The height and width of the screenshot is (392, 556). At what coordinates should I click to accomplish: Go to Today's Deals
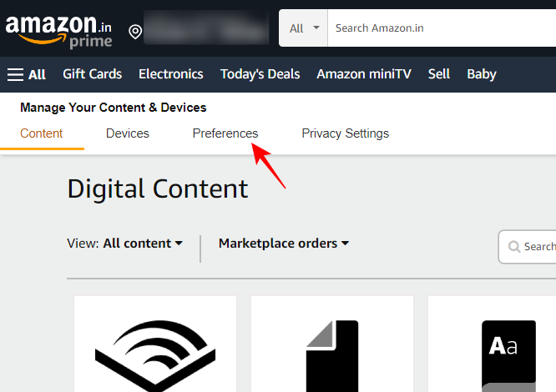coord(260,74)
